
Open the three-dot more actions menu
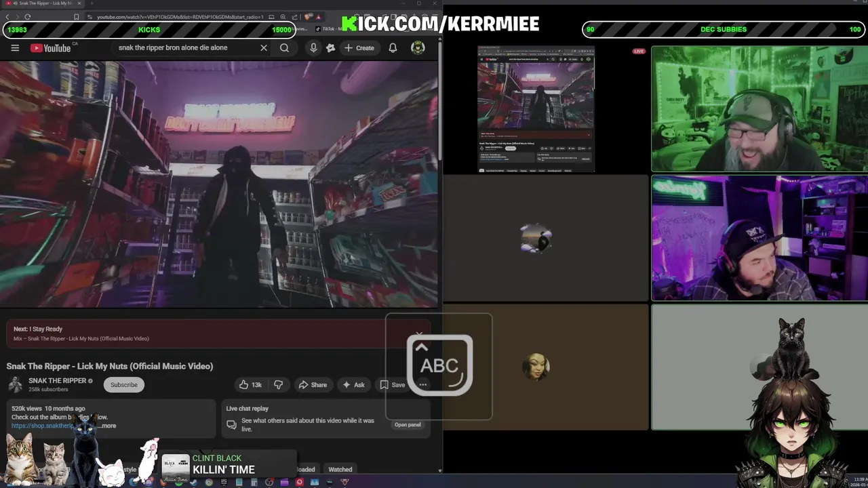(x=422, y=385)
